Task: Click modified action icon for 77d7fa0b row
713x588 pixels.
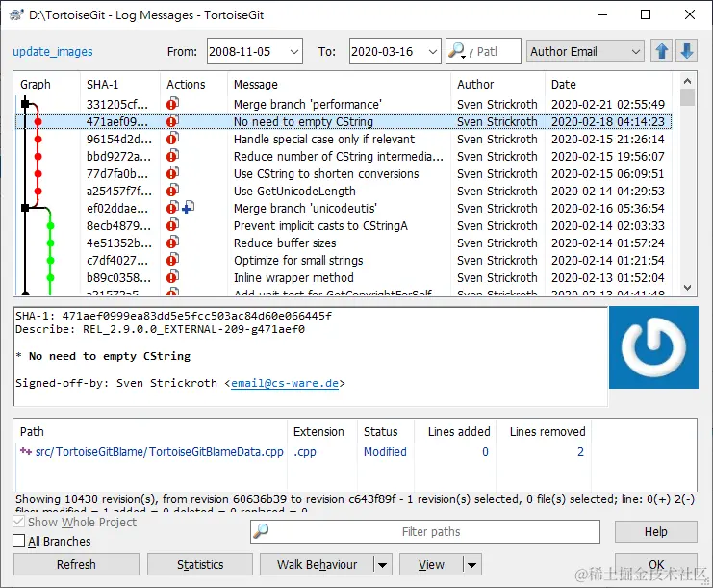Action: [172, 173]
